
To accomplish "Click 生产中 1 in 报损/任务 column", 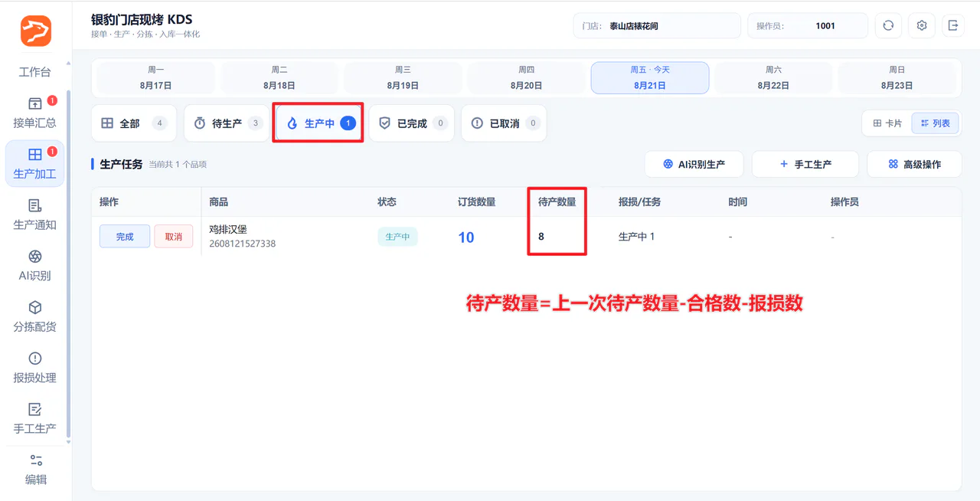I will [636, 237].
